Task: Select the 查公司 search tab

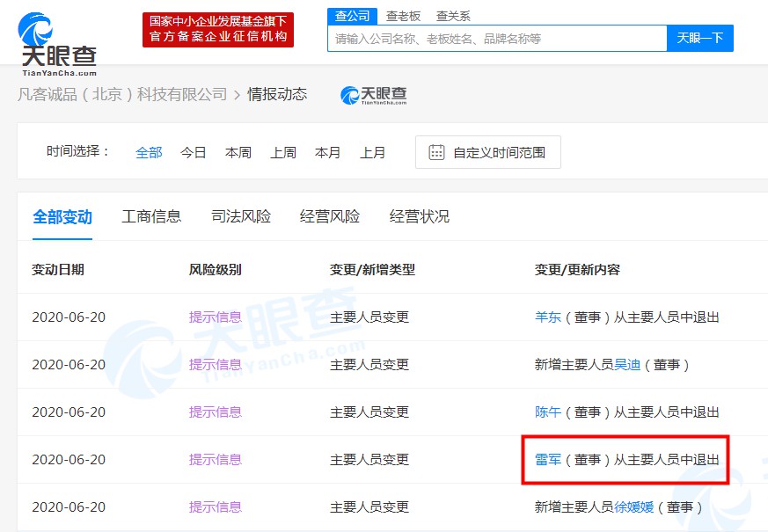Action: (352, 16)
